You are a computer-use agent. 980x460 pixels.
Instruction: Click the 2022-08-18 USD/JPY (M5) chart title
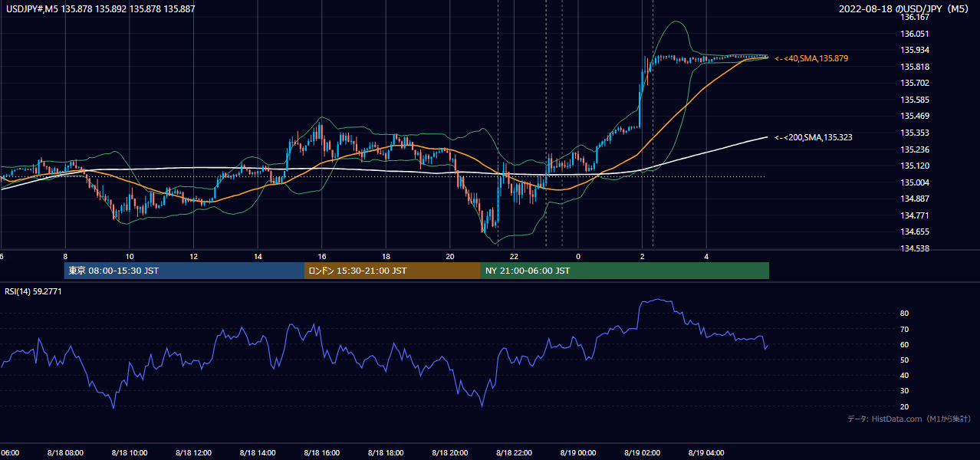click(905, 9)
